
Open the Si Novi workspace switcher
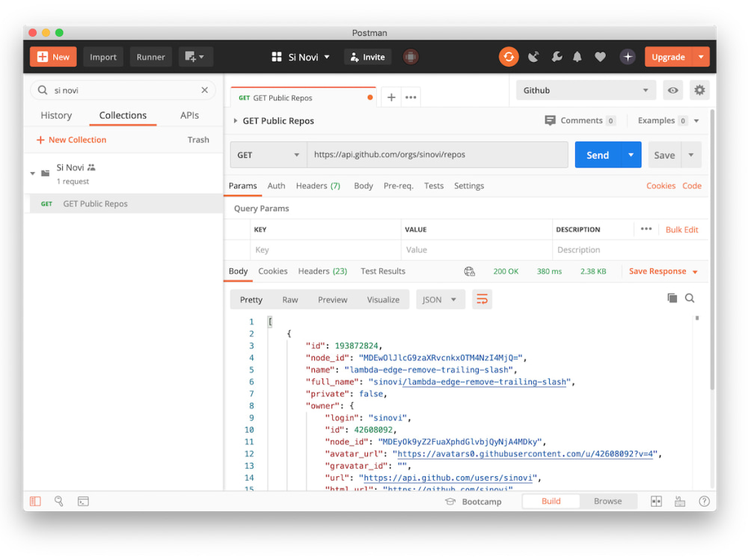pos(301,57)
